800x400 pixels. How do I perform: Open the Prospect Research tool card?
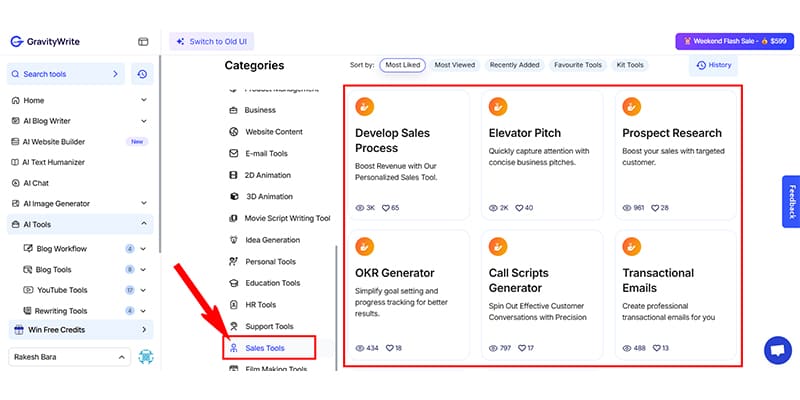[676, 155]
